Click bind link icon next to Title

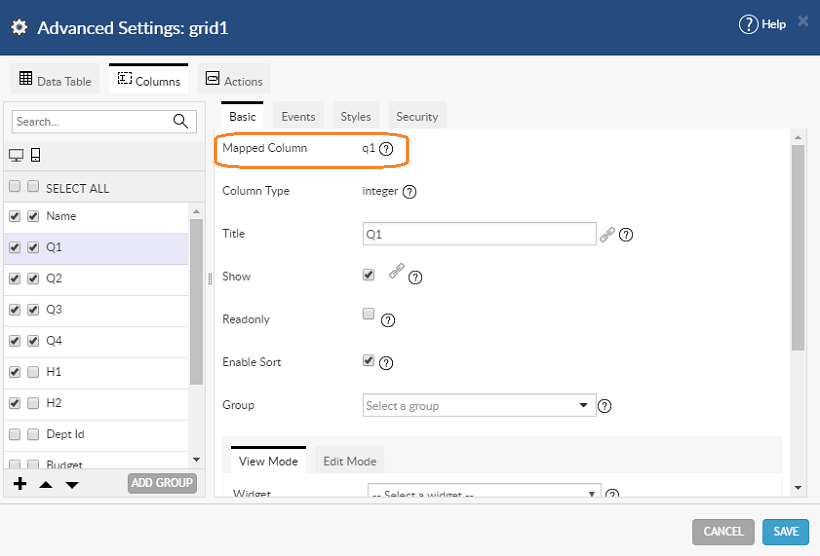607,234
